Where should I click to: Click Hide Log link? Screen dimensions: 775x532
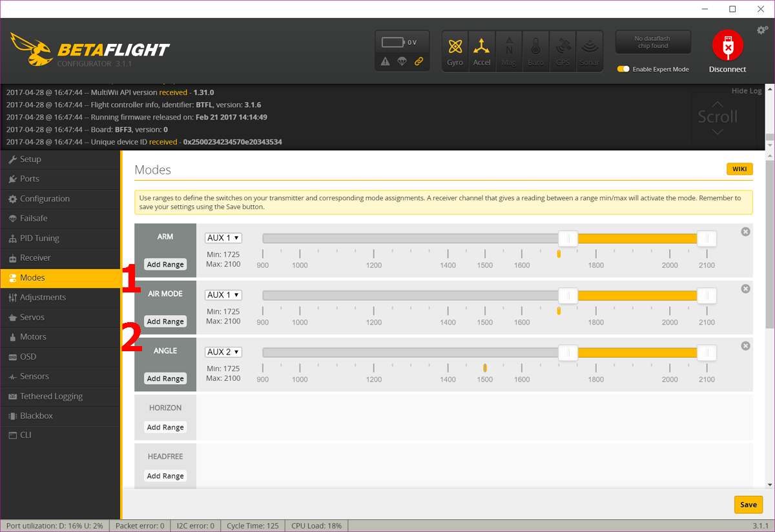747,91
